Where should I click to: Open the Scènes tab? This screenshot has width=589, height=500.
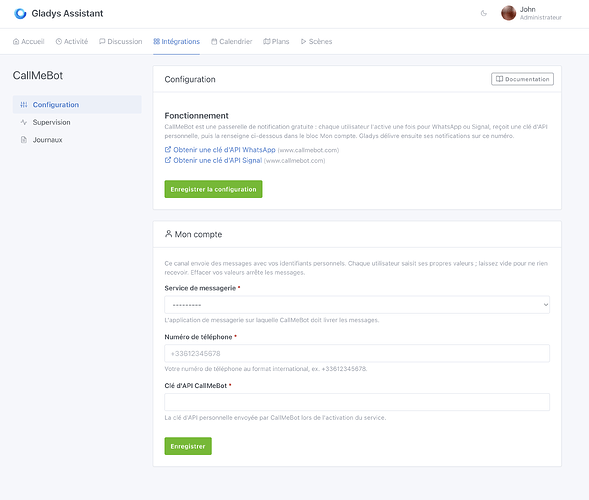click(x=316, y=41)
